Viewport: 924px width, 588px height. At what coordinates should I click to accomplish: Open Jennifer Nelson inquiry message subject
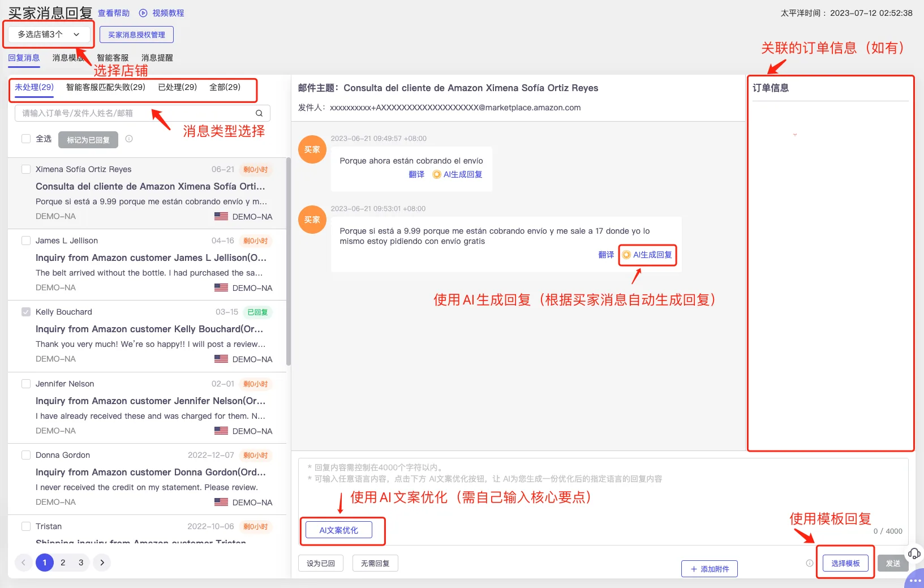click(151, 401)
